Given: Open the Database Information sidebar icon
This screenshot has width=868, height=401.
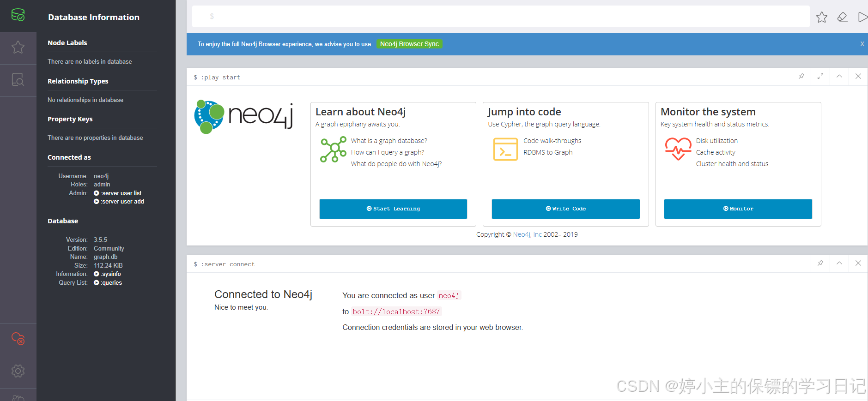Looking at the screenshot, I should coord(18,15).
